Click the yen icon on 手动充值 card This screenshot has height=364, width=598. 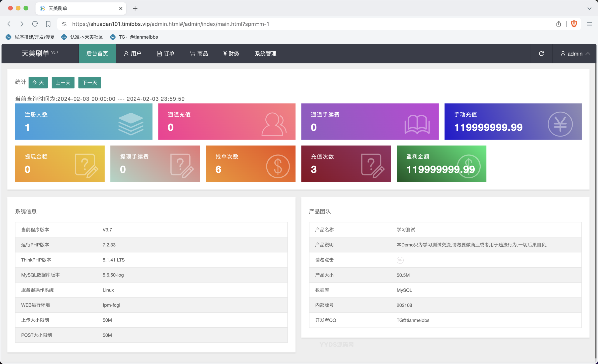point(560,124)
